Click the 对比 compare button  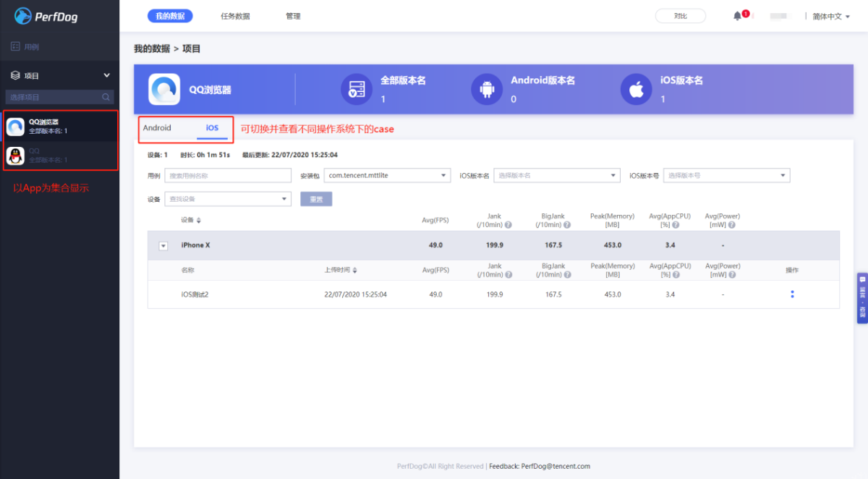(681, 16)
